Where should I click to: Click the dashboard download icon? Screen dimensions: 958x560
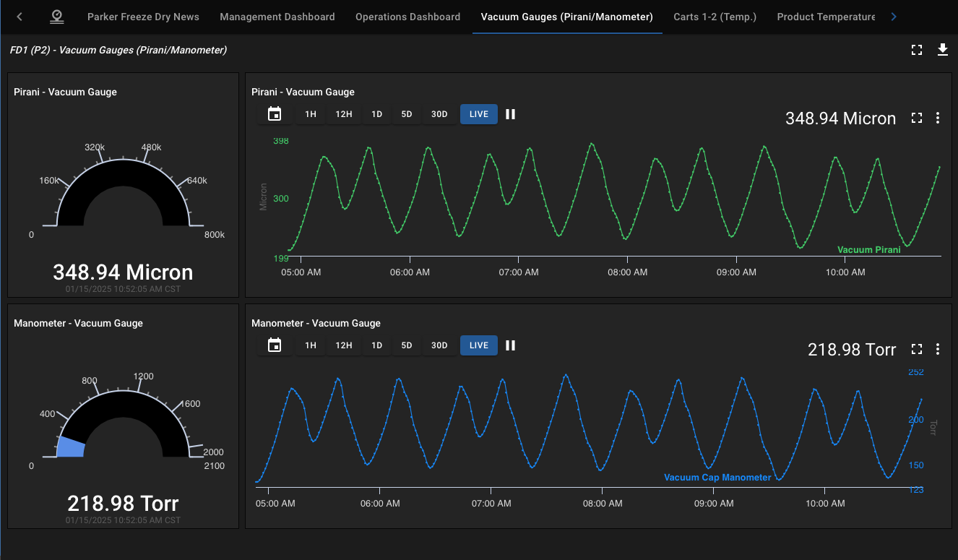pyautogui.click(x=942, y=50)
